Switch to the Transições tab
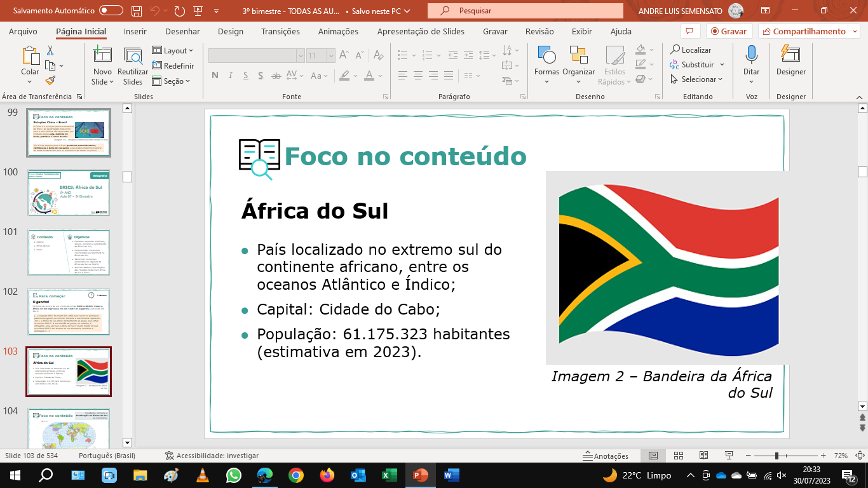 280,31
